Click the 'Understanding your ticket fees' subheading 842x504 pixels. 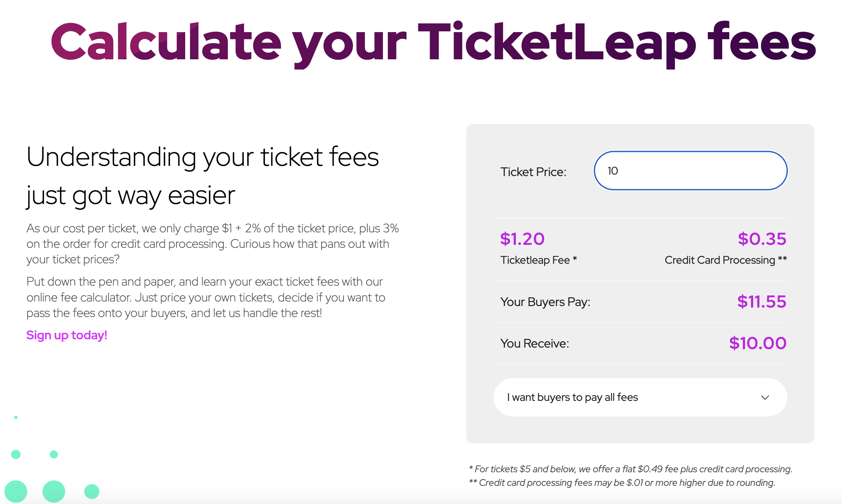(203, 176)
